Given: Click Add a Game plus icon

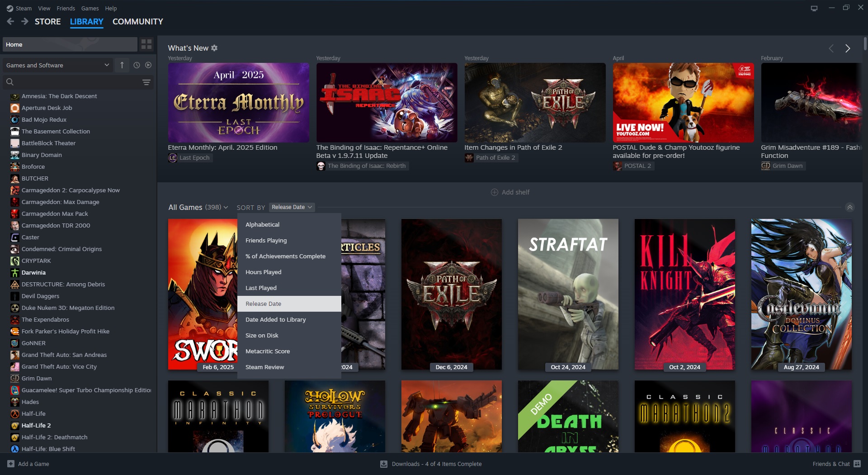Looking at the screenshot, I should coord(11,464).
